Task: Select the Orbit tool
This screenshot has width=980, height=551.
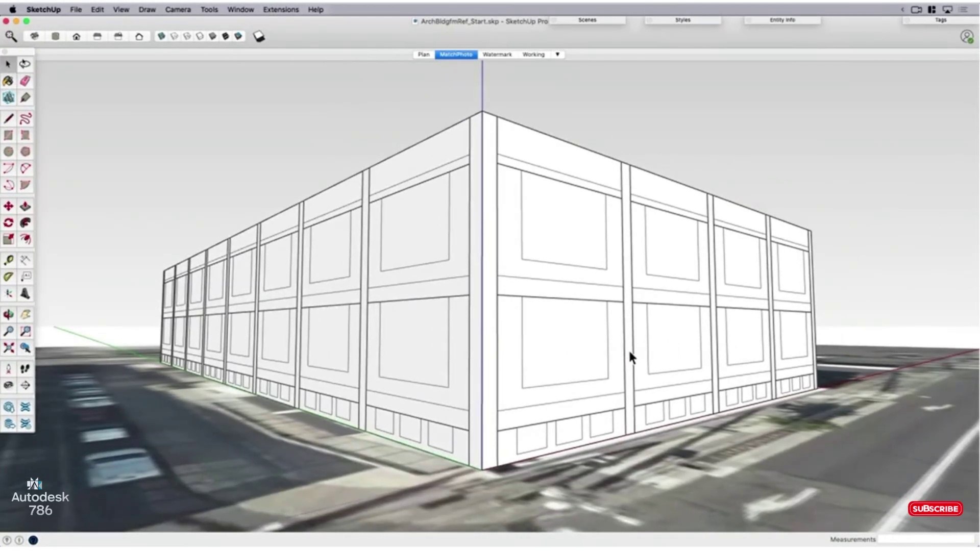Action: [8, 315]
